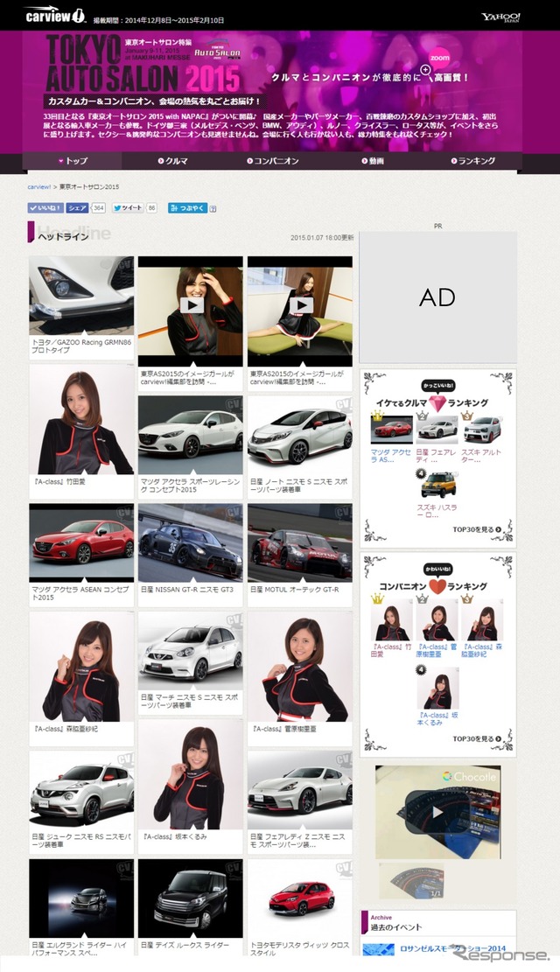Open the 『A-class』菅原樹里亜 photo
Viewport: 560px width, 972px height.
[300, 667]
